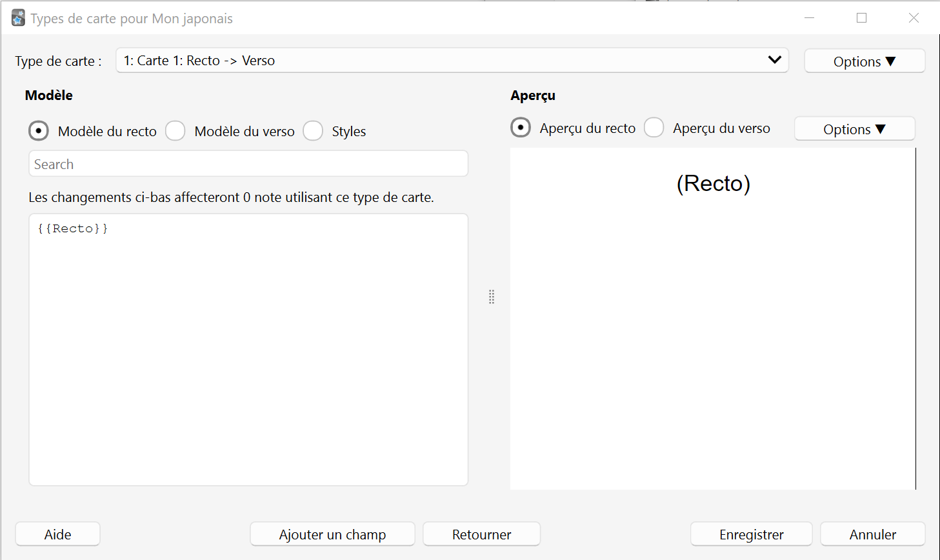Minimize the Types de carte window
940x560 pixels.
[810, 18]
